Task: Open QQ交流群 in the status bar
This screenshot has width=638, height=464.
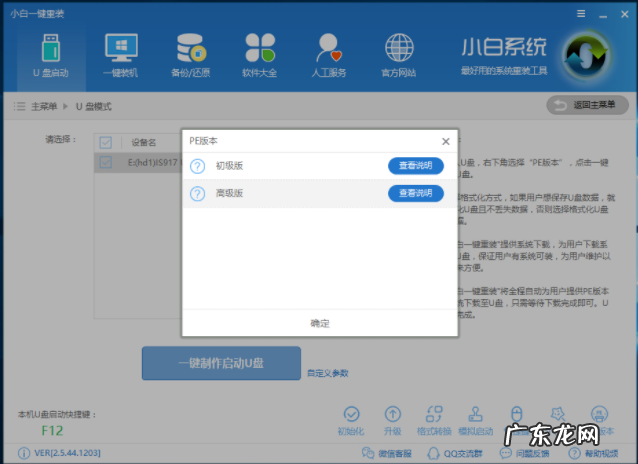Action: tap(454, 453)
